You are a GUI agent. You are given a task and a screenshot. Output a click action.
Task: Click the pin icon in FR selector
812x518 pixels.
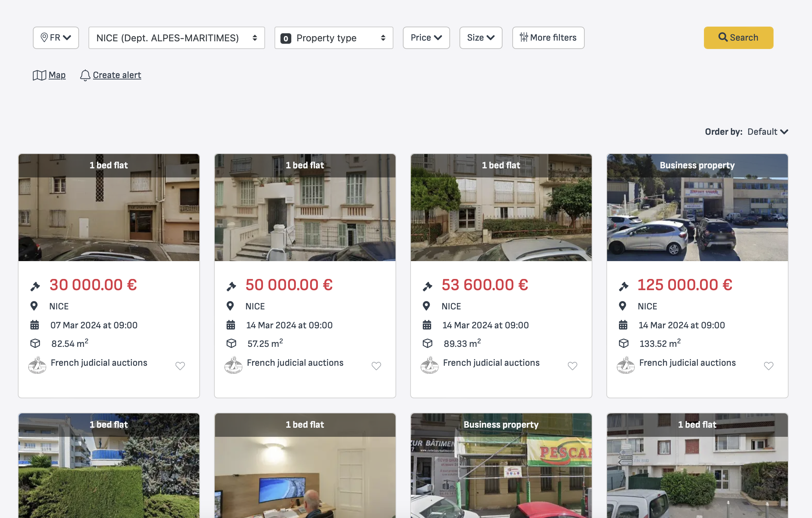pos(44,37)
